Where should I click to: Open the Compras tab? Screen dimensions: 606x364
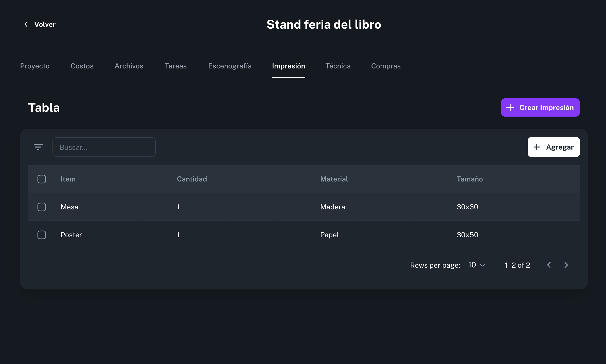(386, 66)
